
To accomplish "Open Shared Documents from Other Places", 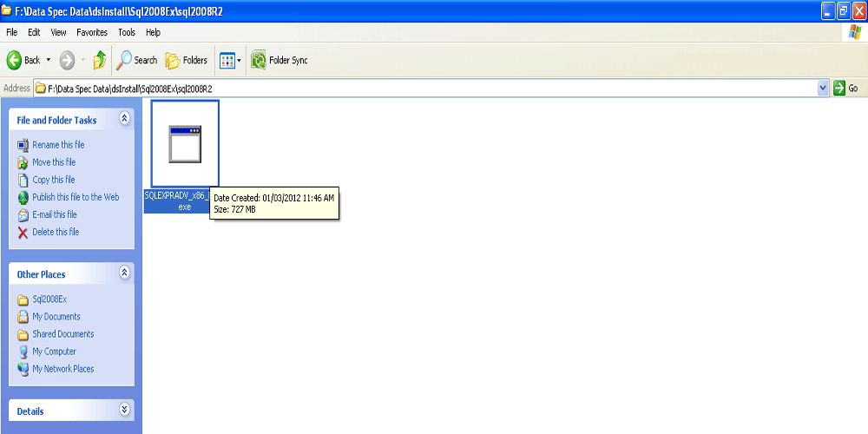I will tap(63, 334).
